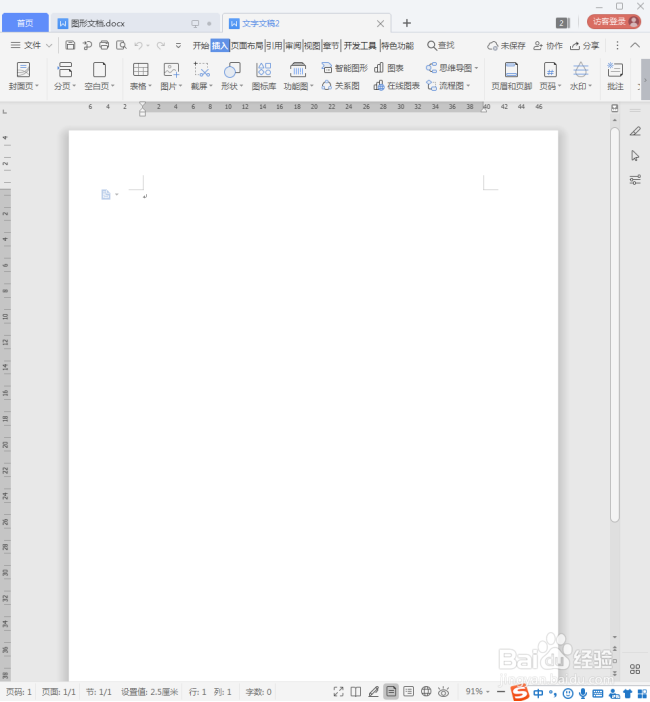650x702 pixels.
Task: Click the 分享 share button
Action: (585, 46)
